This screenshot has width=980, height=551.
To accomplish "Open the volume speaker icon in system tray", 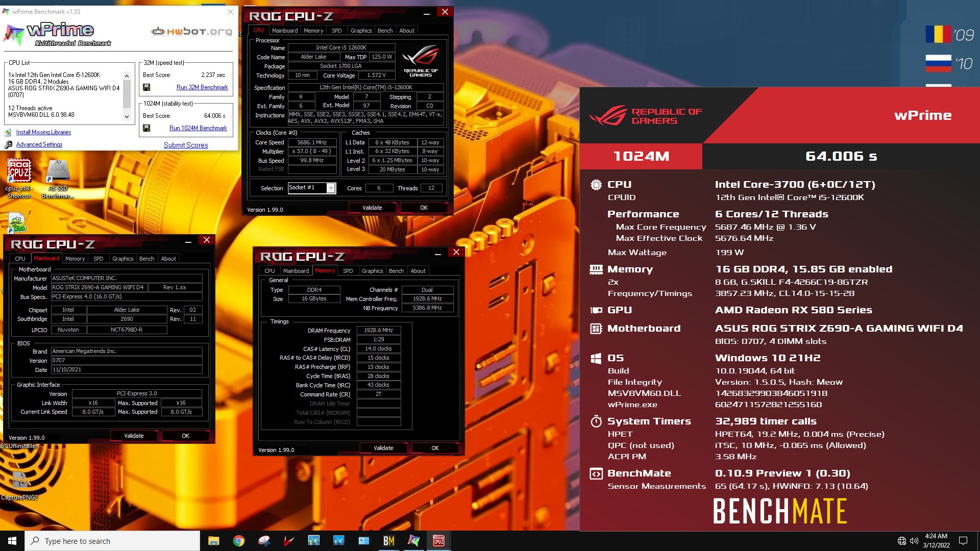I will tap(914, 541).
